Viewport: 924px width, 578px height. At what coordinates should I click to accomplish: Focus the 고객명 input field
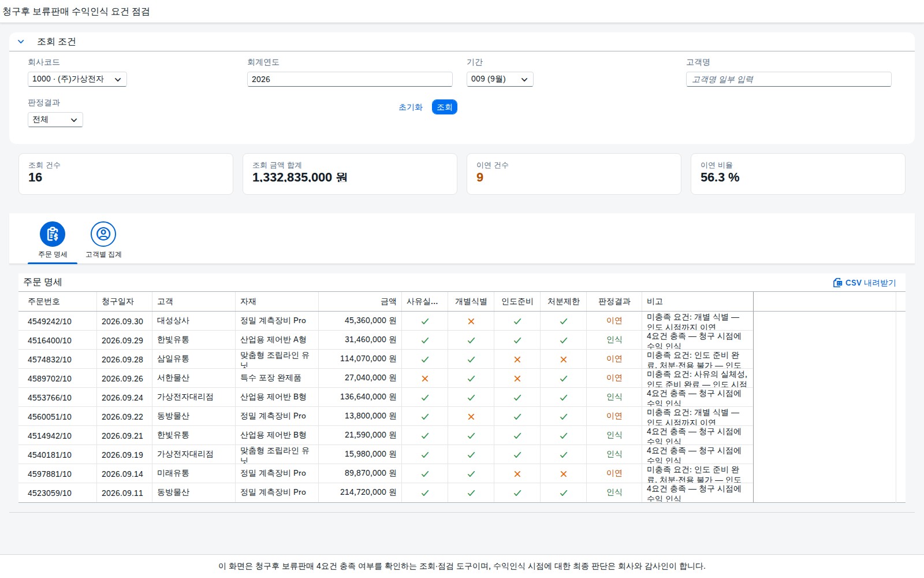point(789,79)
